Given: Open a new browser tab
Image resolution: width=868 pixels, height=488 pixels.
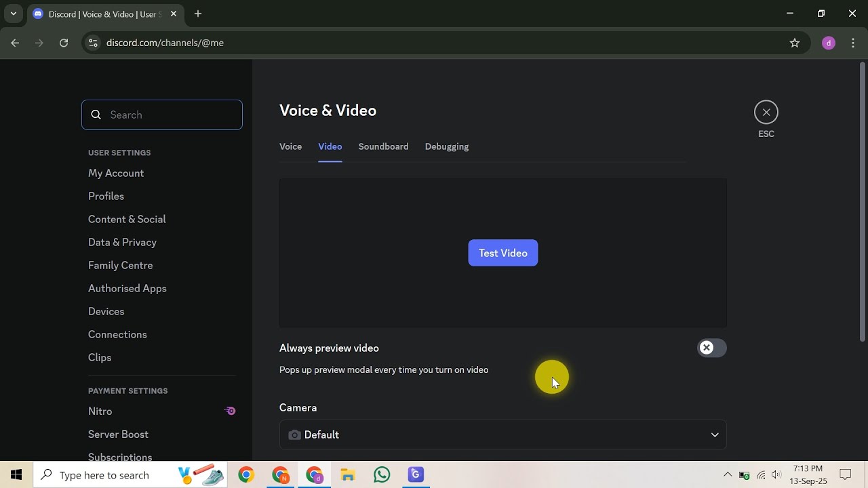Looking at the screenshot, I should coord(198,14).
